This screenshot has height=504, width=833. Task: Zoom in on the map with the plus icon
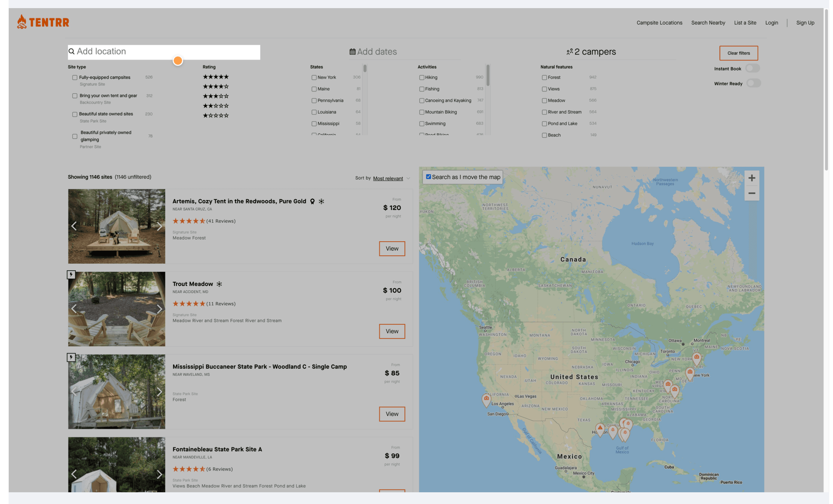point(752,178)
